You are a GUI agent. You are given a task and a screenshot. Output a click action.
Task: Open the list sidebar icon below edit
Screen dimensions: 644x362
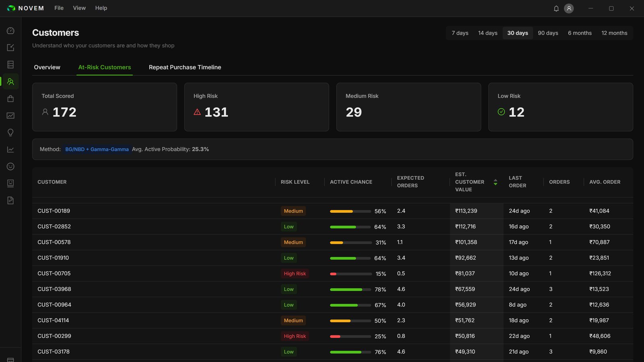[x=10, y=64]
